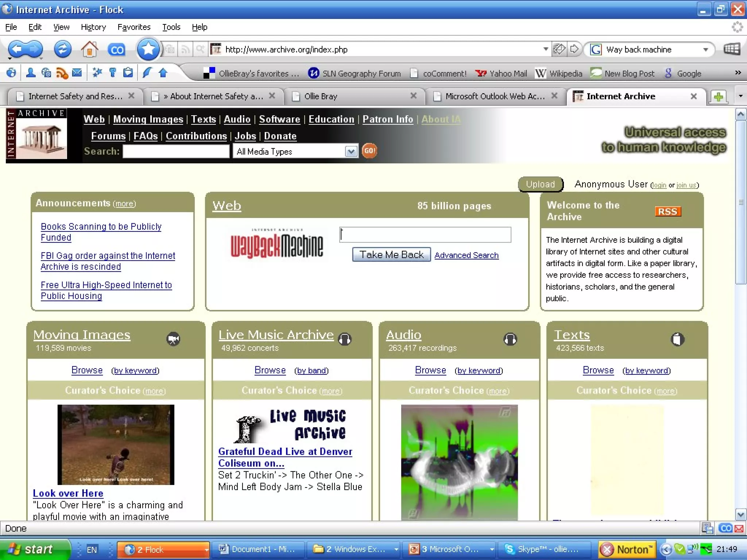Click the Home toolbar icon

pyautogui.click(x=89, y=49)
